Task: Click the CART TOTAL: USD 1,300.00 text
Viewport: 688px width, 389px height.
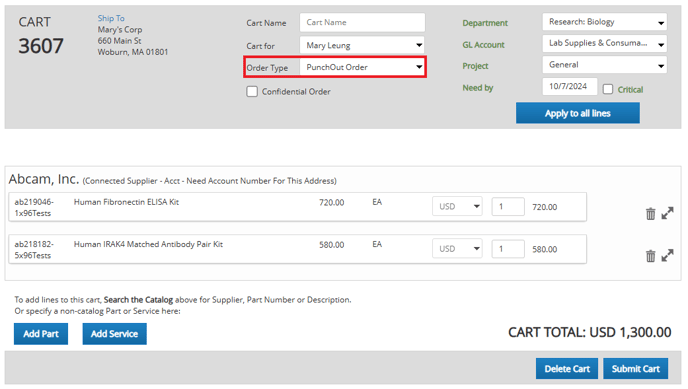Action: click(589, 332)
